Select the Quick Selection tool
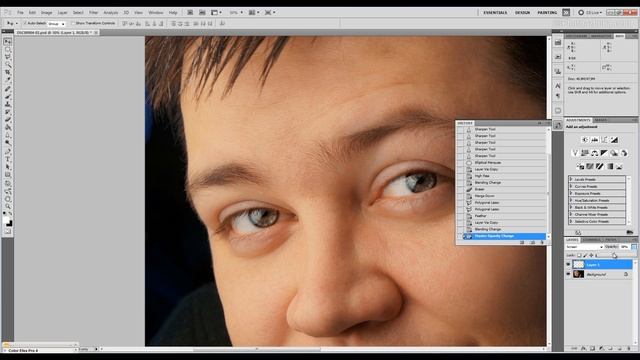Screen dimensions: 640x360 [x=7, y=65]
